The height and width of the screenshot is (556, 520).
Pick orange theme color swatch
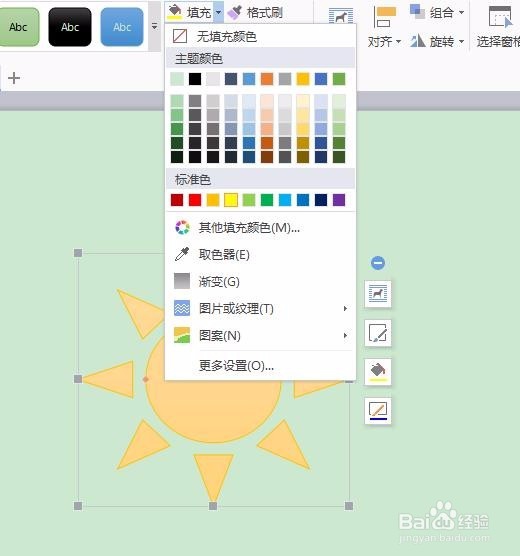[x=267, y=79]
